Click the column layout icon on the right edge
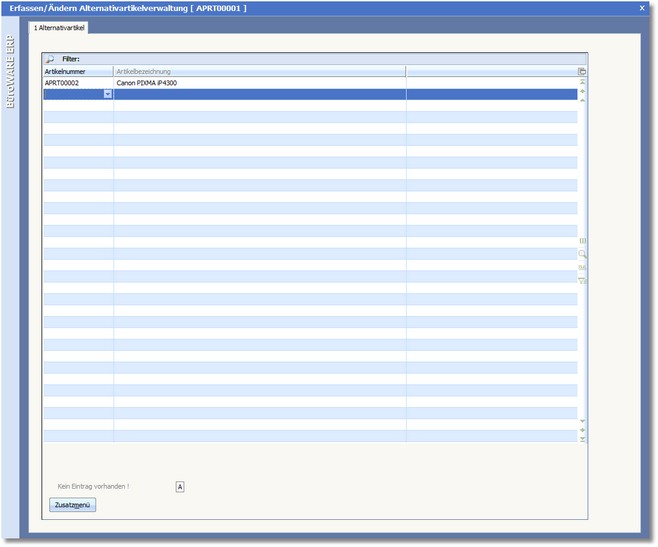Screen dimensions: 658x547 (x=582, y=241)
